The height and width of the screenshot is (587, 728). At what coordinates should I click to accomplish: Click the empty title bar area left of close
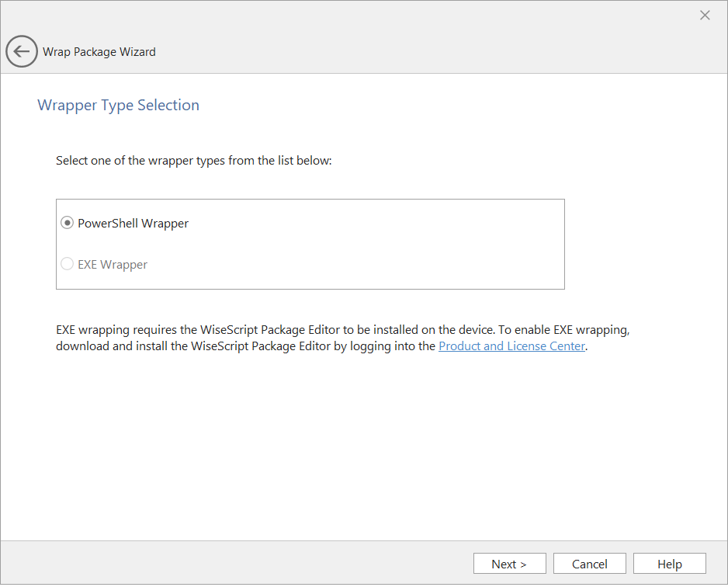[x=349, y=16]
